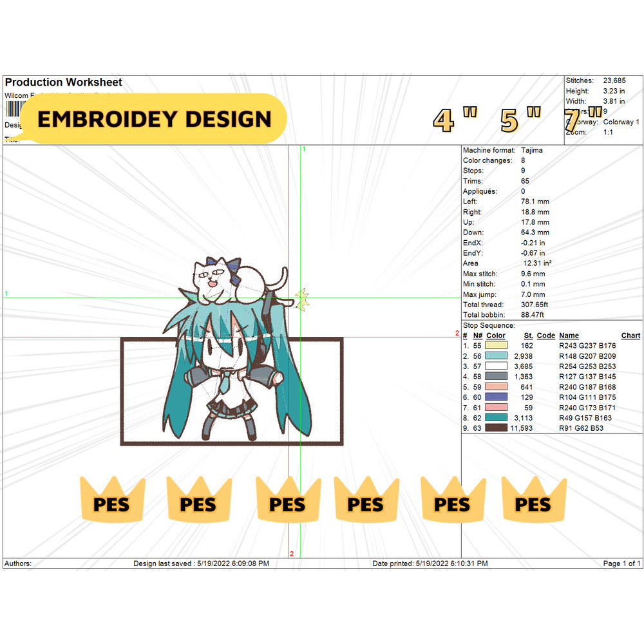Click the fourth PES crown badge
This screenshot has width=644, height=644.
(366, 501)
